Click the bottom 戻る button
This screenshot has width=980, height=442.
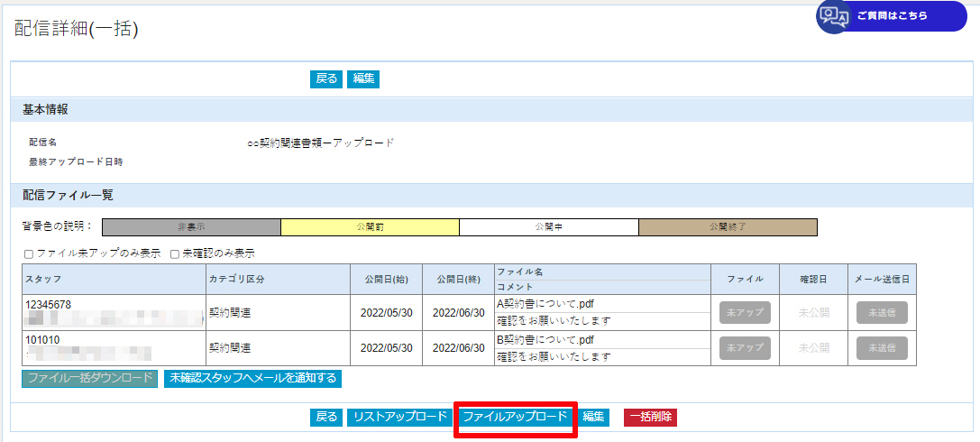(x=326, y=417)
